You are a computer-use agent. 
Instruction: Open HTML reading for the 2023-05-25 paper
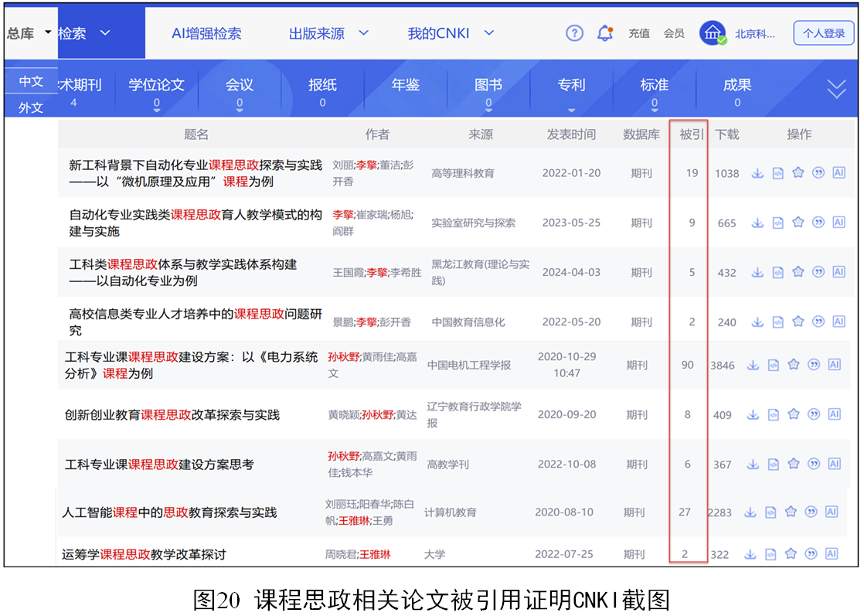pyautogui.click(x=778, y=223)
